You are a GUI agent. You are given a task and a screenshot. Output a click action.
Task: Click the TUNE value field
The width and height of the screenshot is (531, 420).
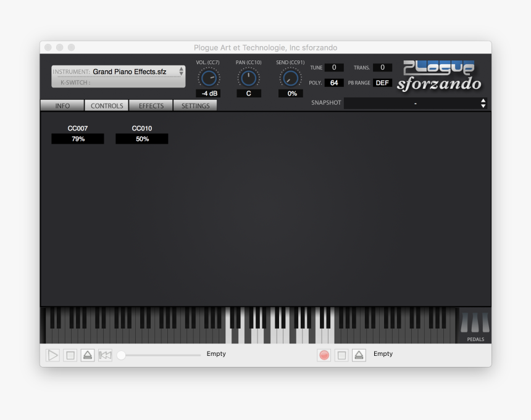[334, 67]
